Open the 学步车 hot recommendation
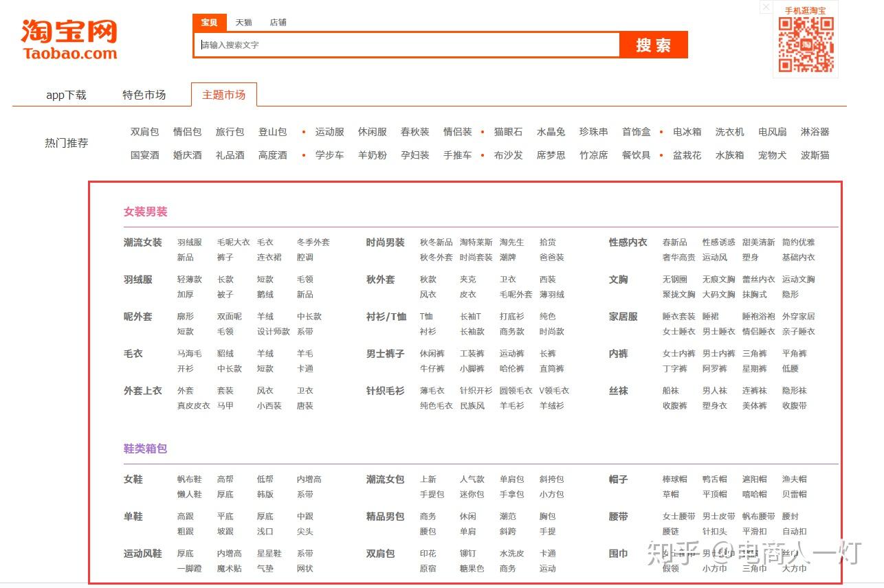Viewport: 884px width, 588px height. [330, 155]
